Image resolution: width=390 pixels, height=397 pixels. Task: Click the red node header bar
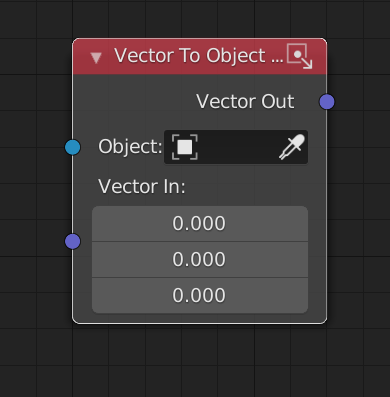pos(200,56)
